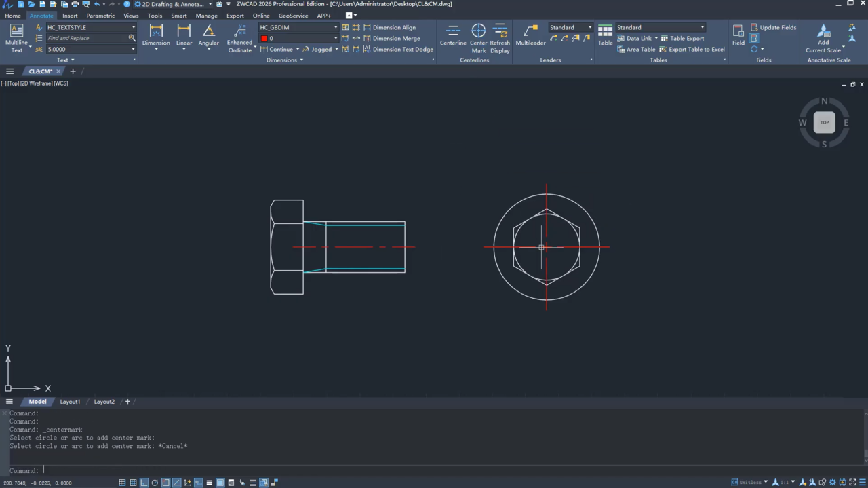Close the CL&CM drawing tab
The width and height of the screenshot is (868, 488).
tap(58, 71)
